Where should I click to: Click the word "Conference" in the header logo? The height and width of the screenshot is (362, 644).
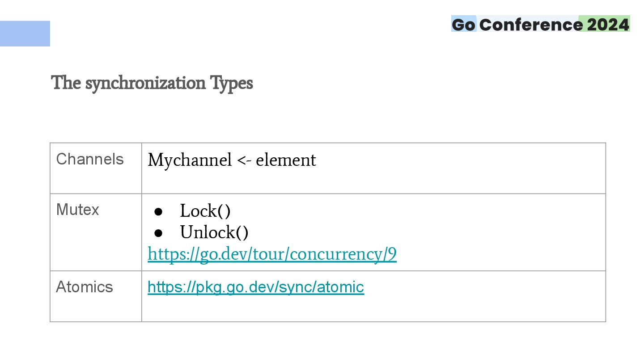click(x=531, y=24)
